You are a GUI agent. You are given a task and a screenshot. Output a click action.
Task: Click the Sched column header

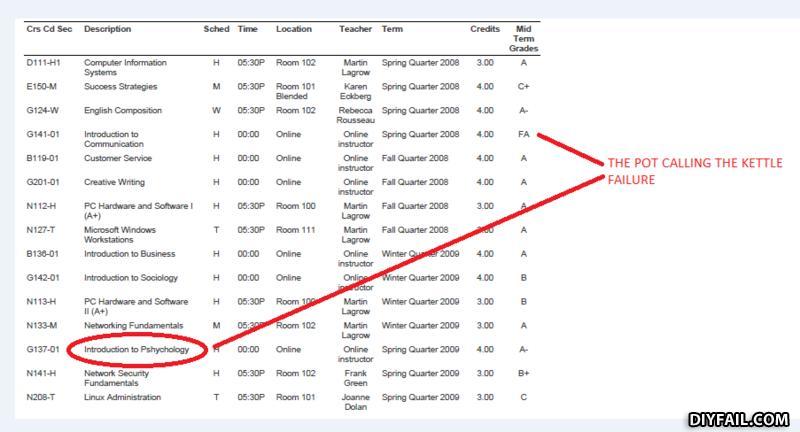216,29
